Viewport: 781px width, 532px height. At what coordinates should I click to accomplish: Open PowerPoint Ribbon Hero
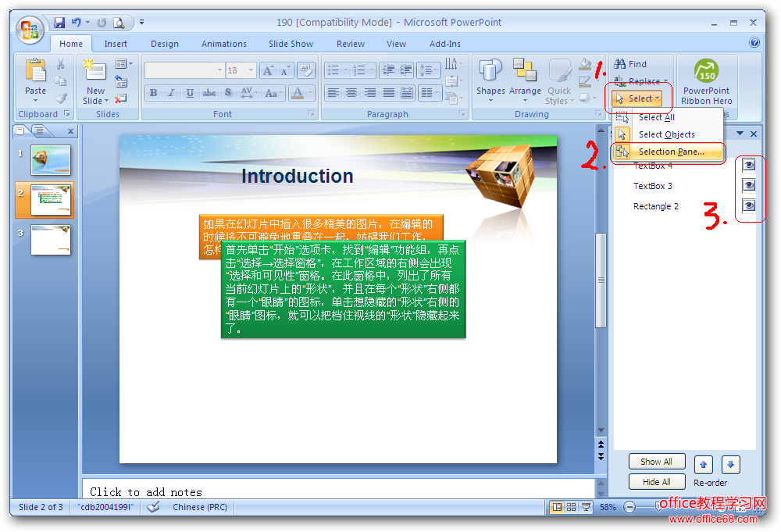pyautogui.click(x=706, y=81)
